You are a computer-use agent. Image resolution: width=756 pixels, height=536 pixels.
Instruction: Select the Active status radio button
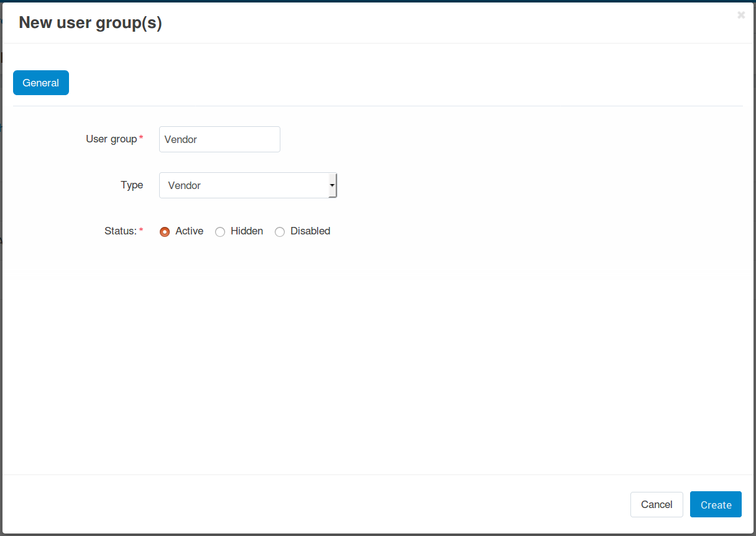point(165,232)
